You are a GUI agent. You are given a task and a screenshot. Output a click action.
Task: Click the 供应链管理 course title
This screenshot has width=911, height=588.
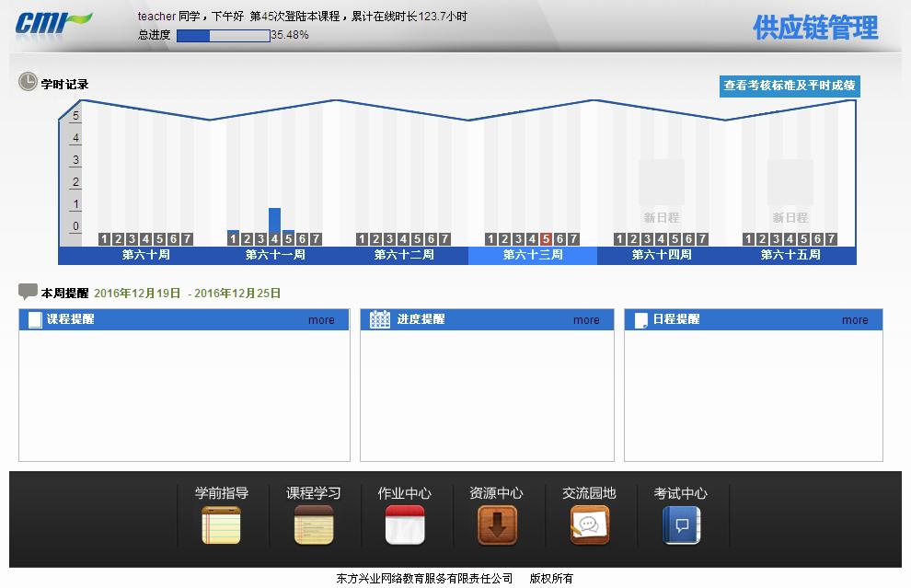pos(815,28)
